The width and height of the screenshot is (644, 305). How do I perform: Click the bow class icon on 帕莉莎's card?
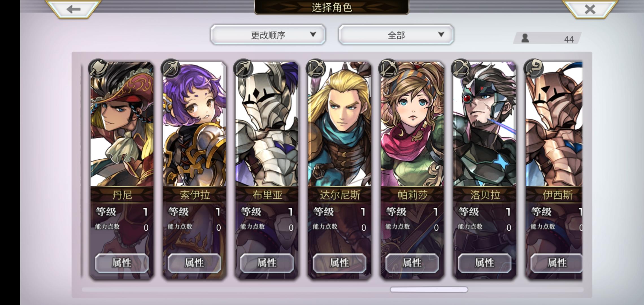click(x=388, y=68)
